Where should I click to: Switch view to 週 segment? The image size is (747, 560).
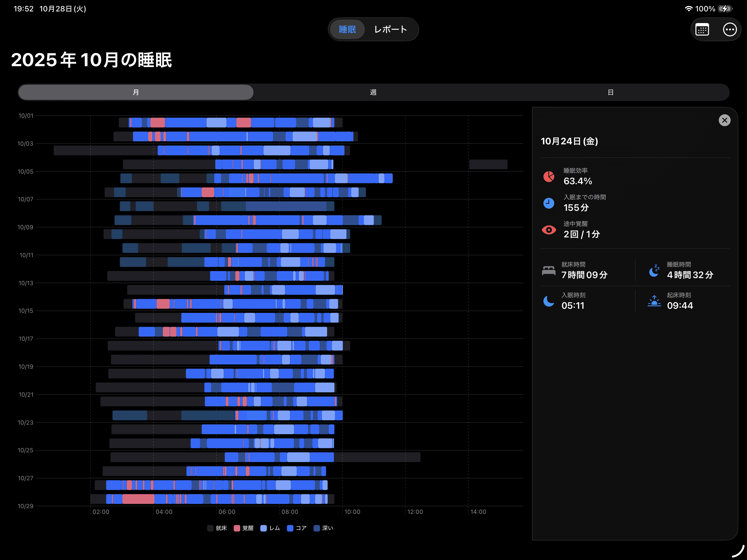pyautogui.click(x=373, y=92)
